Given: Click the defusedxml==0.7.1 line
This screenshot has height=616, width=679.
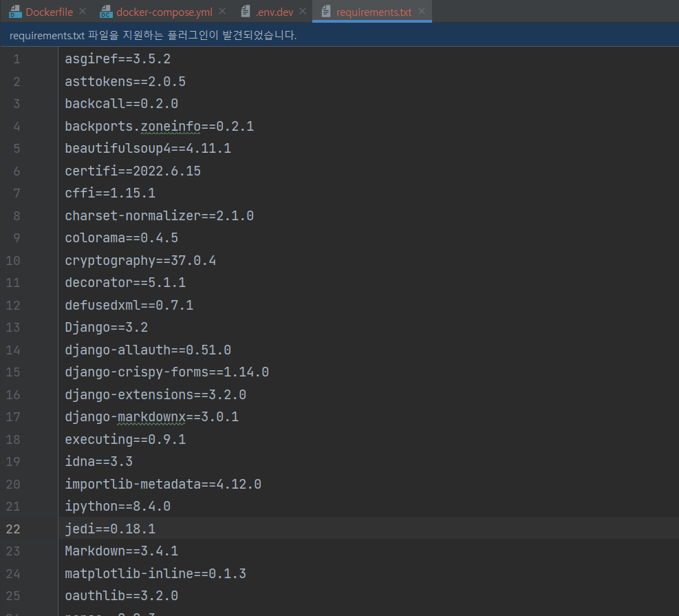Looking at the screenshot, I should point(129,305).
